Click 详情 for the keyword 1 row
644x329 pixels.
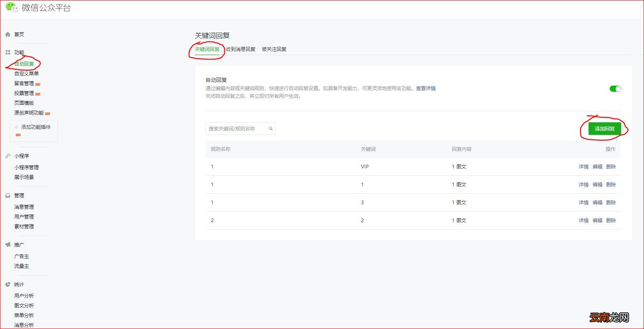tap(584, 185)
